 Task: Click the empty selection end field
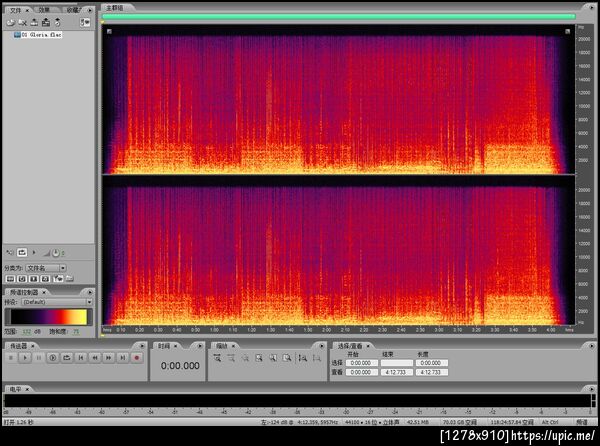point(396,363)
